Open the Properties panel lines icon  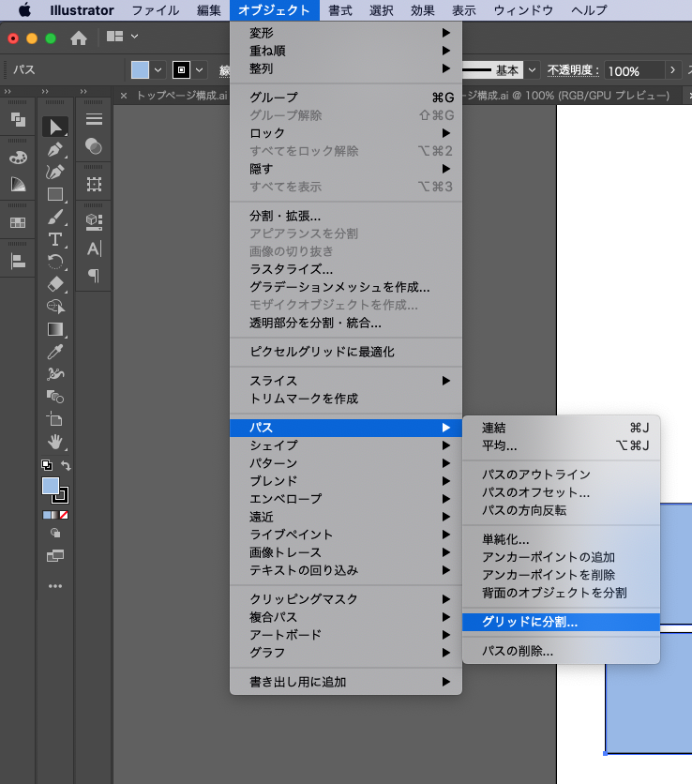(x=94, y=119)
